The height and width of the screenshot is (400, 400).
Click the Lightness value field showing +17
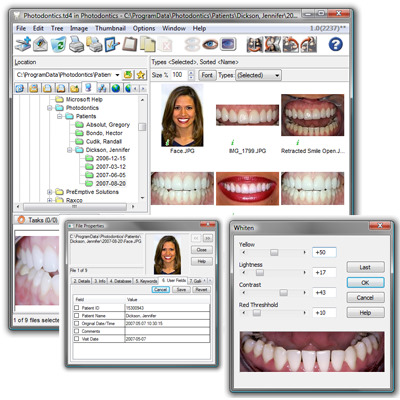[324, 272]
